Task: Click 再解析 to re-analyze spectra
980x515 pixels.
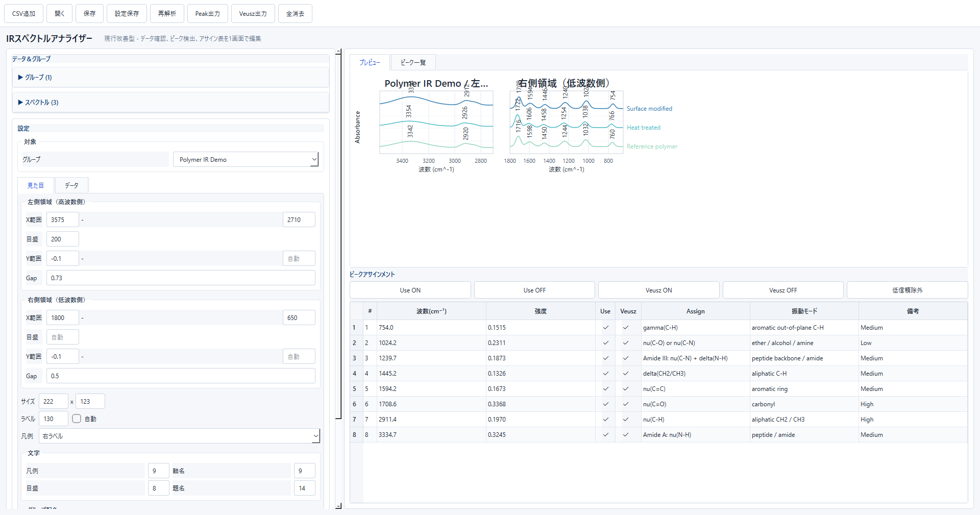Action: pyautogui.click(x=167, y=14)
